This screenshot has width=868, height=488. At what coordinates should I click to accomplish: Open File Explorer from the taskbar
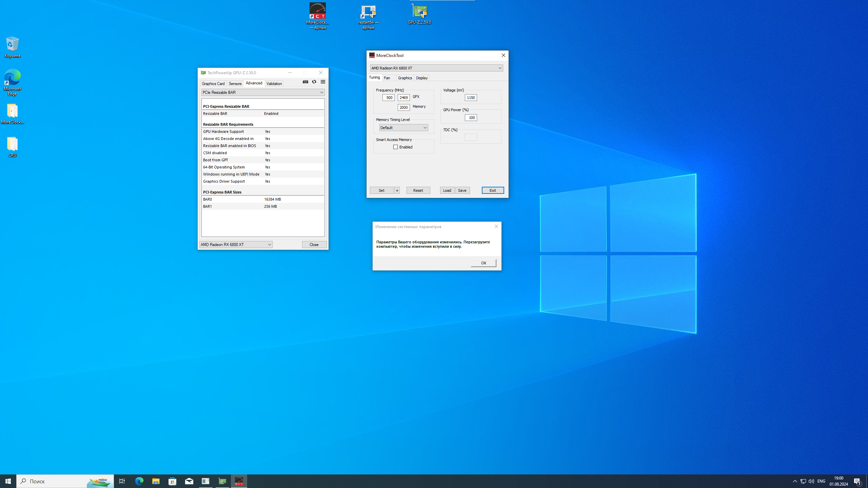click(156, 481)
